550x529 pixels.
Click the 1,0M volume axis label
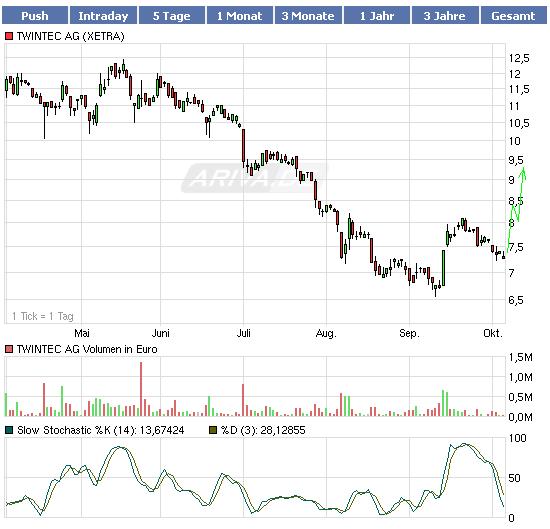pyautogui.click(x=521, y=377)
